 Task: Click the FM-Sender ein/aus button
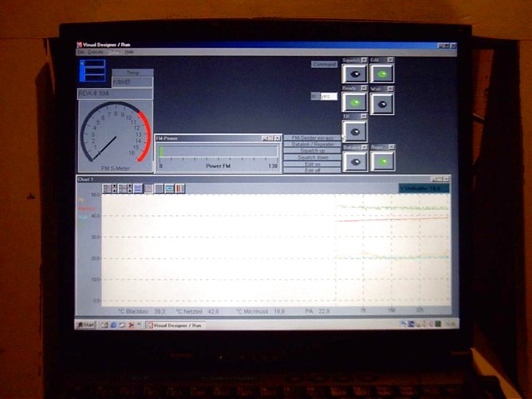[312, 137]
